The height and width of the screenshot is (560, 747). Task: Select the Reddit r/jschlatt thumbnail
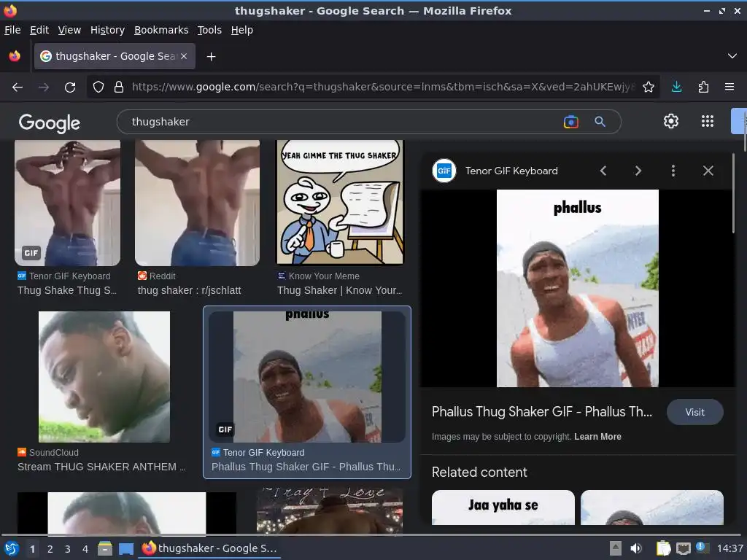(x=197, y=203)
